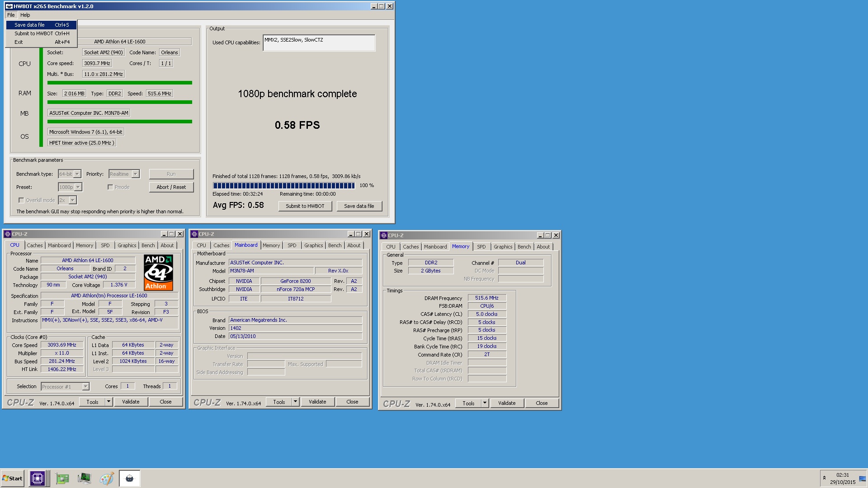
Task: Click the 100% benchmark progress bar
Action: pyautogui.click(x=284, y=186)
